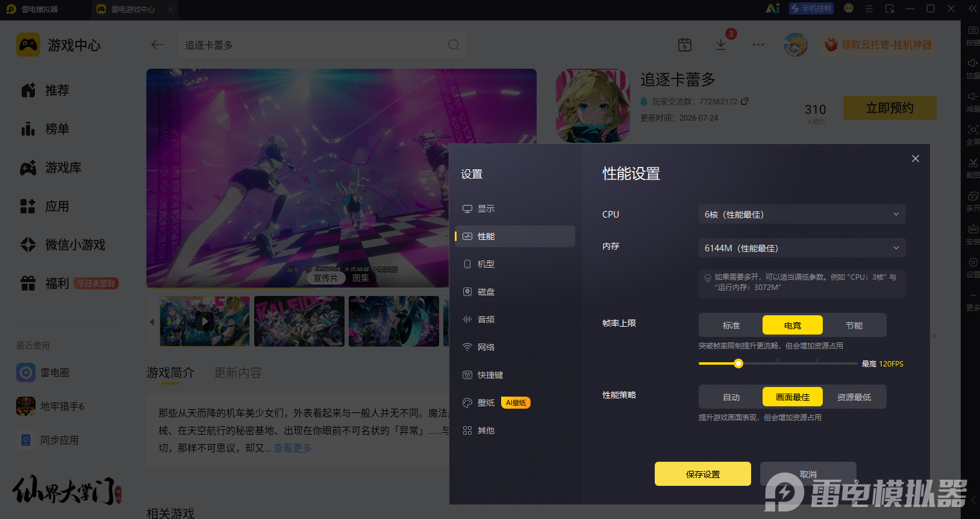The height and width of the screenshot is (519, 980).
Task: Expand the 内存 memory dropdown
Action: point(802,248)
